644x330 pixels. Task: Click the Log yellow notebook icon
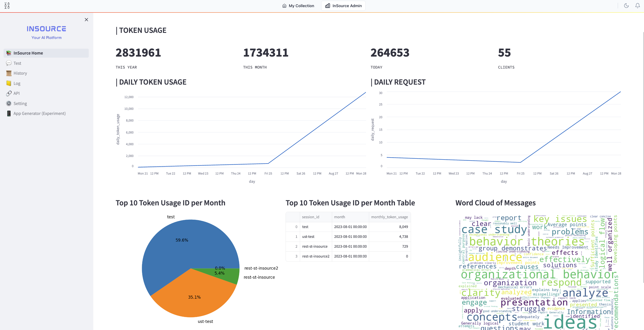click(9, 83)
